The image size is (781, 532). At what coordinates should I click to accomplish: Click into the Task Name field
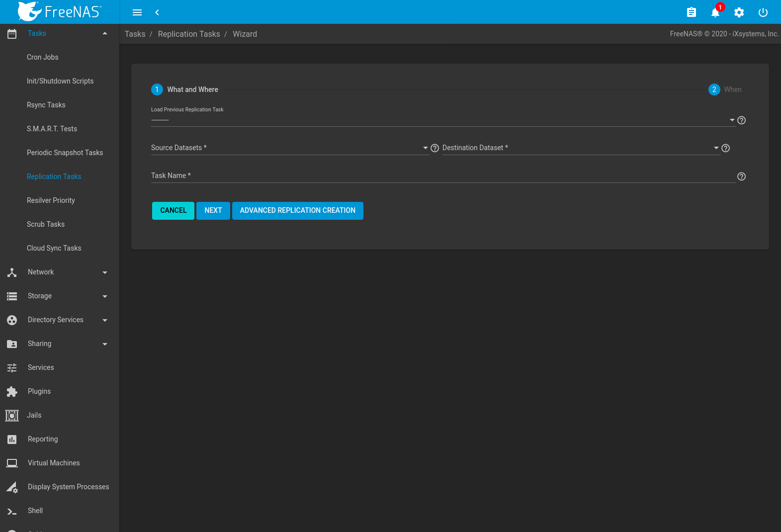[442, 176]
